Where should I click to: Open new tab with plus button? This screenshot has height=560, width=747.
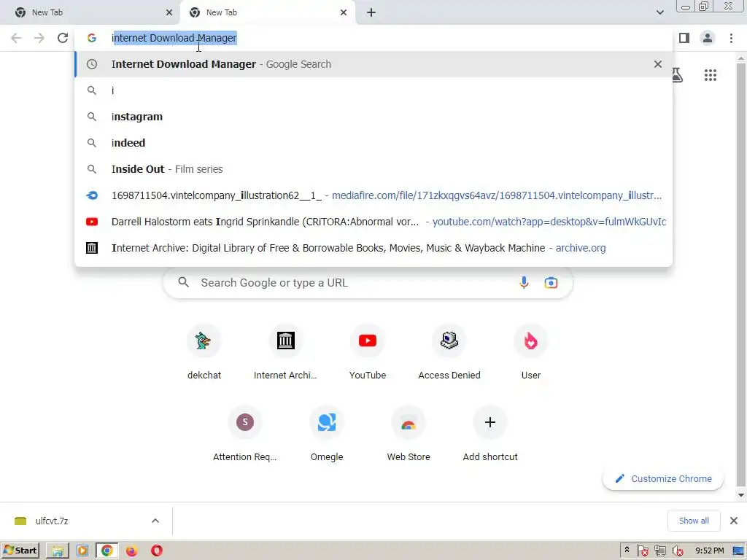click(371, 12)
